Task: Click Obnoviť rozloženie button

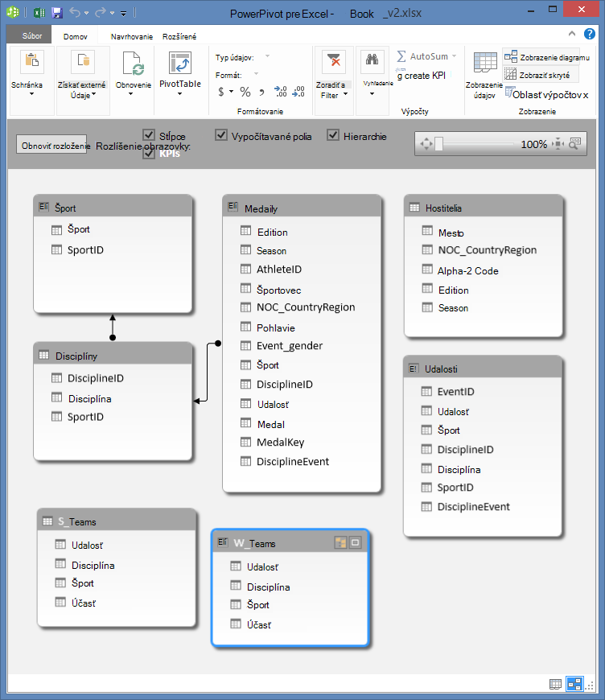Action: pyautogui.click(x=51, y=145)
